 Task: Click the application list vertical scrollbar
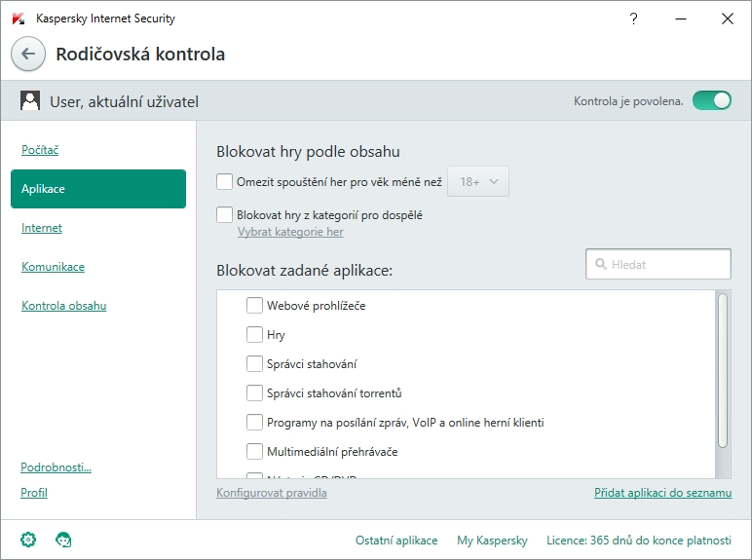(x=722, y=370)
